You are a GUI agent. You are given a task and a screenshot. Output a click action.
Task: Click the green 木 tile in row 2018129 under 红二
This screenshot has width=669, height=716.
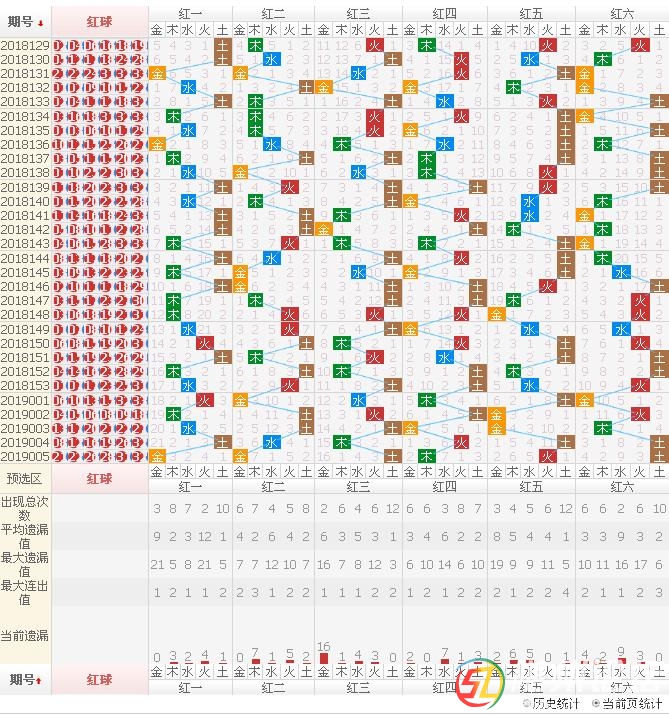point(255,46)
